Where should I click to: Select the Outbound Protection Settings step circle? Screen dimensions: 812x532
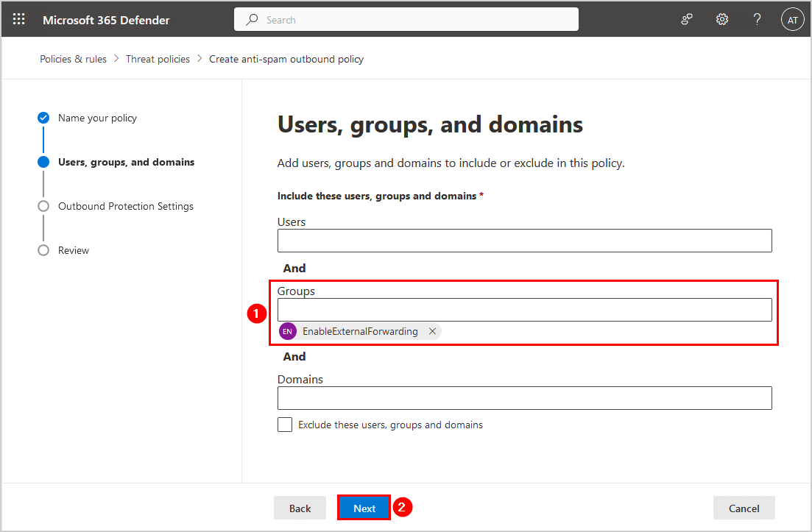click(43, 206)
